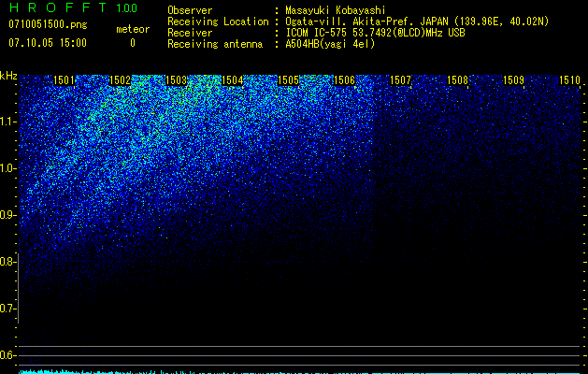Click time marker 1501
588x374 pixels.
(x=64, y=80)
